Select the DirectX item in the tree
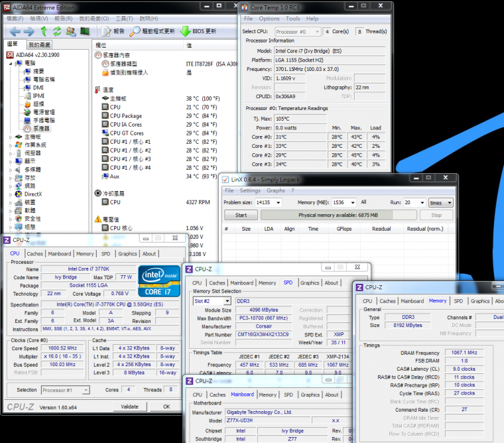Screen dimensions: 504x443 (32, 194)
